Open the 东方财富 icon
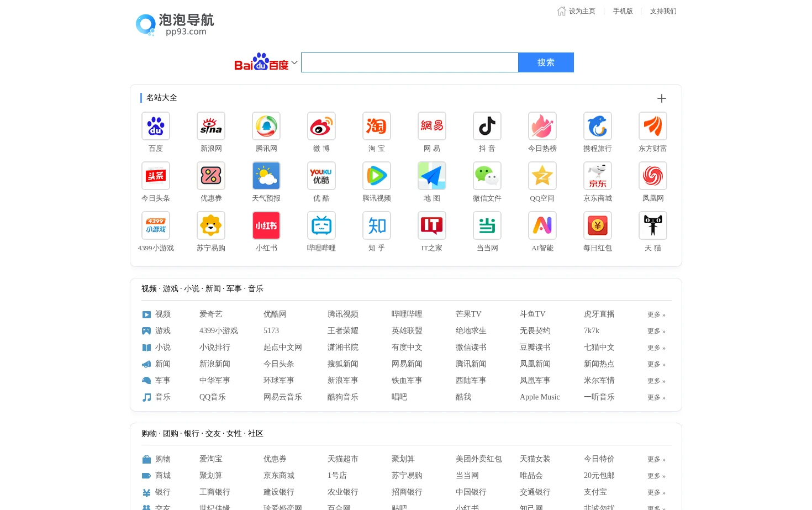 (653, 126)
